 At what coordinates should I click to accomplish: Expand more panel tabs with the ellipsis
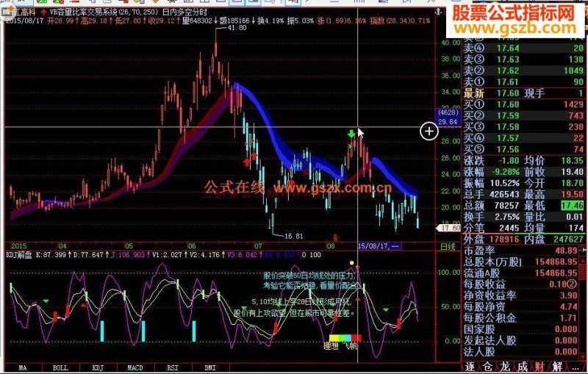click(x=576, y=367)
